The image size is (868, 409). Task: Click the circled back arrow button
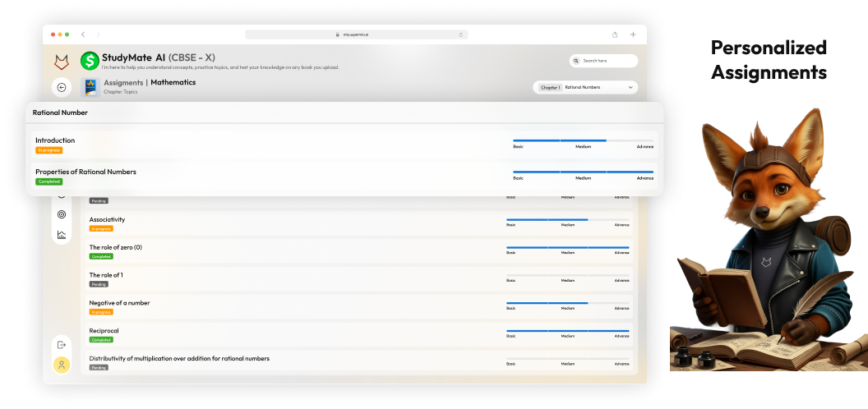tap(62, 87)
